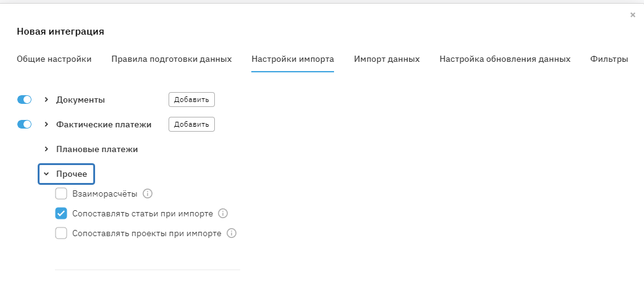This screenshot has height=306, width=644.
Task: Turn off the Фактические платежи toggle
Action: [24, 124]
